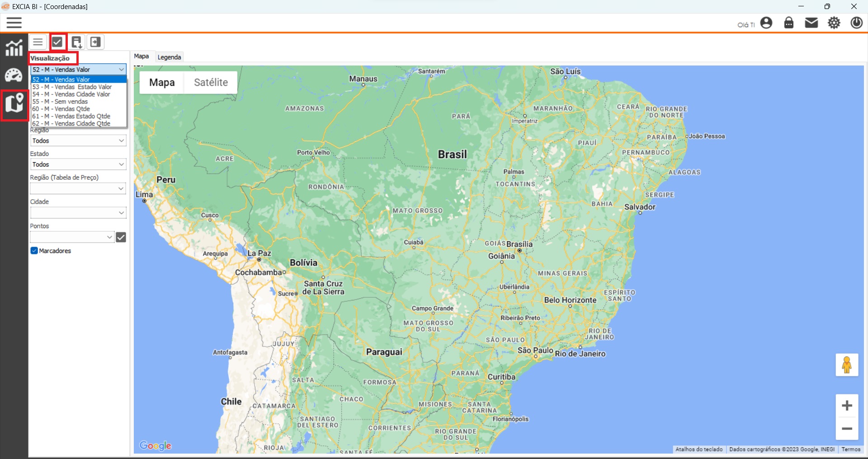Open the mail envelope icon
Image resolution: width=868 pixels, height=459 pixels.
click(x=811, y=23)
